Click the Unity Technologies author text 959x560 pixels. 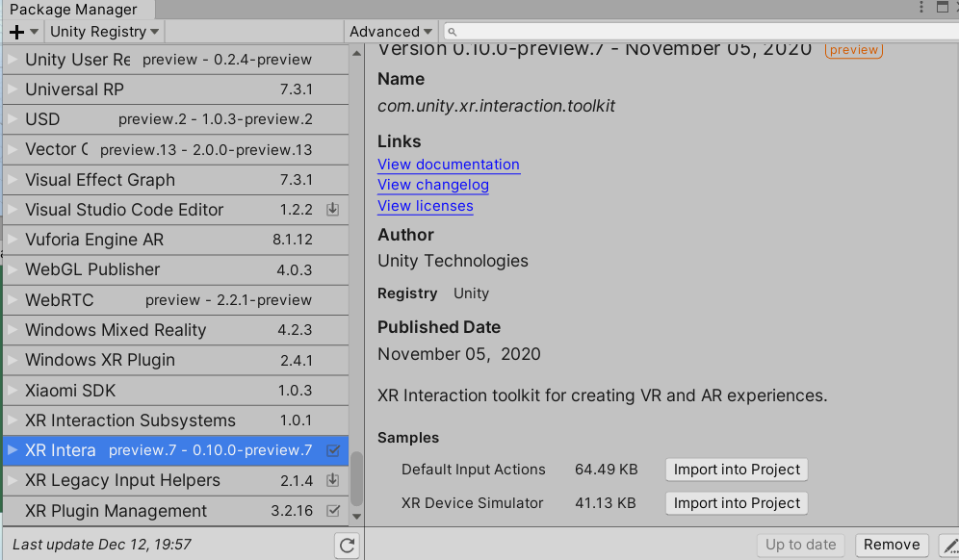(453, 261)
